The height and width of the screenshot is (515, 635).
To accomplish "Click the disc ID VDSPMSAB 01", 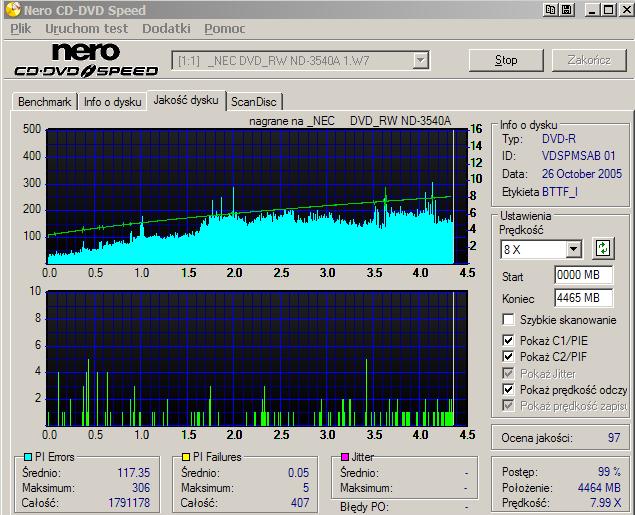I will tap(578, 155).
